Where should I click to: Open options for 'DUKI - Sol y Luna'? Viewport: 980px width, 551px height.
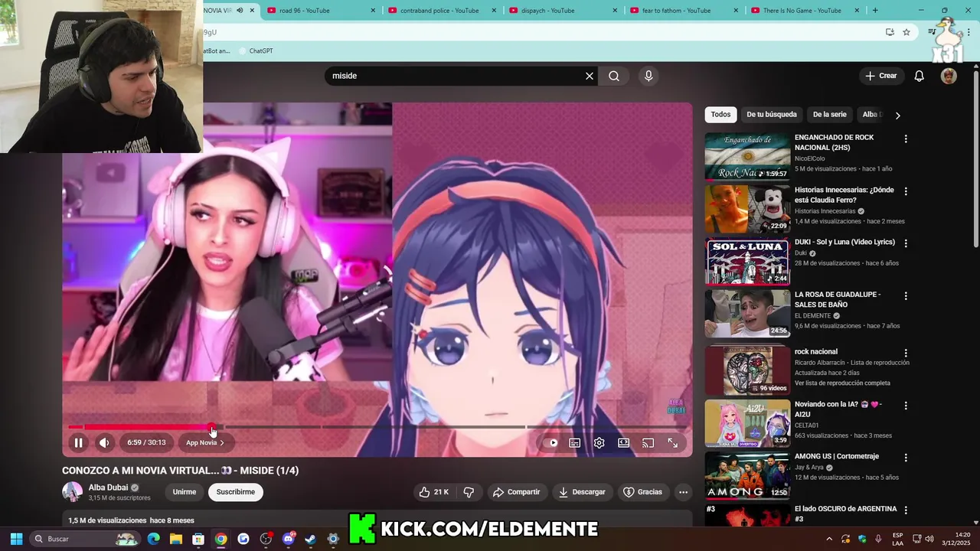[x=906, y=243]
